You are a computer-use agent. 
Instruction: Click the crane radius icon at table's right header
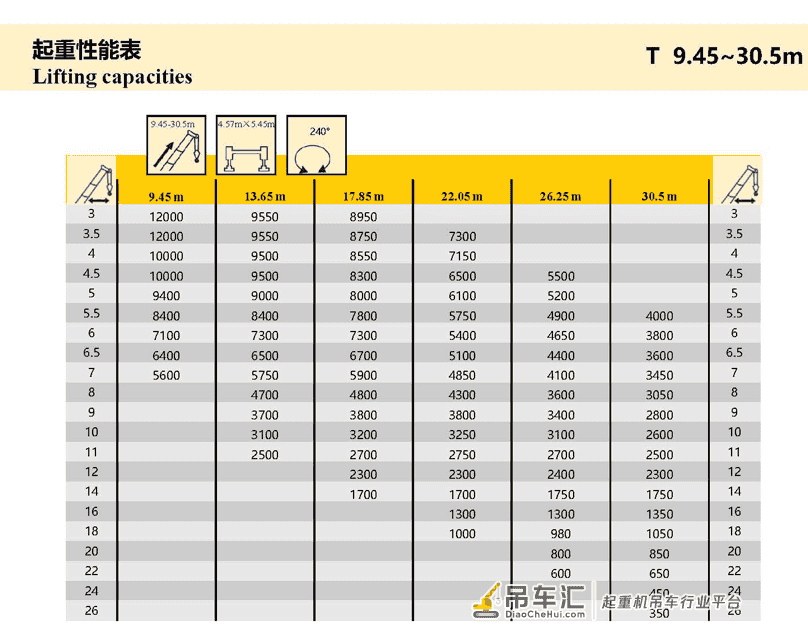741,184
